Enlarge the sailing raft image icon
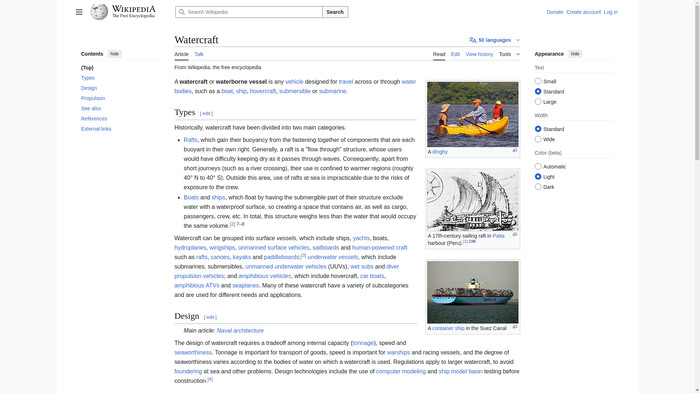700x393 pixels. pyautogui.click(x=515, y=234)
